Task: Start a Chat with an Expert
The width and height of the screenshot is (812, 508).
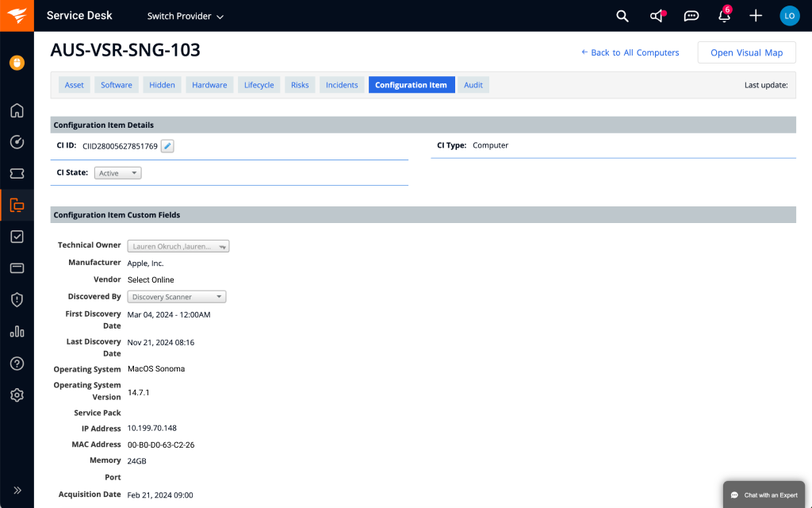Action: [x=763, y=494]
